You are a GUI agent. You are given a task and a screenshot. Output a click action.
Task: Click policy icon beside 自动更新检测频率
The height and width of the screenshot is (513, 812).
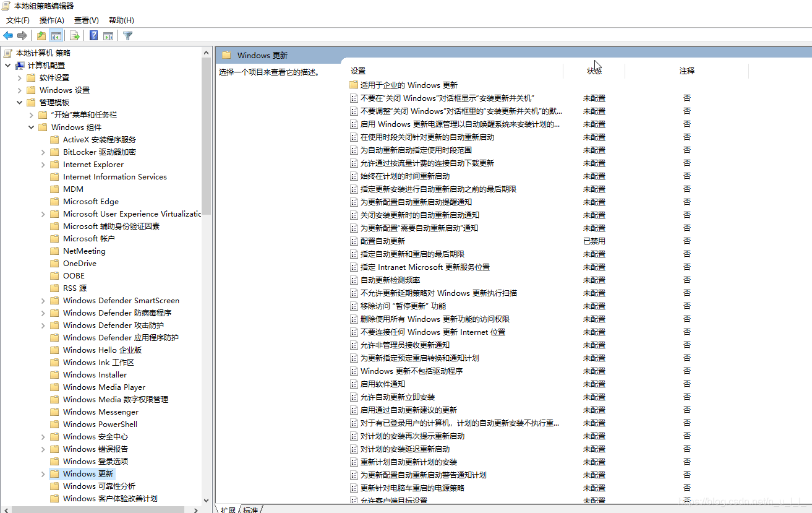pyautogui.click(x=354, y=280)
